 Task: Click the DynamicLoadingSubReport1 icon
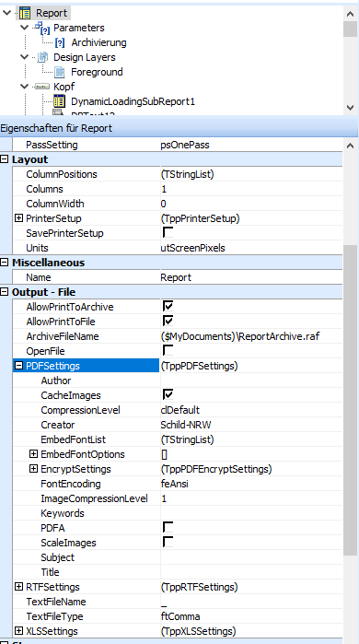[x=60, y=101]
